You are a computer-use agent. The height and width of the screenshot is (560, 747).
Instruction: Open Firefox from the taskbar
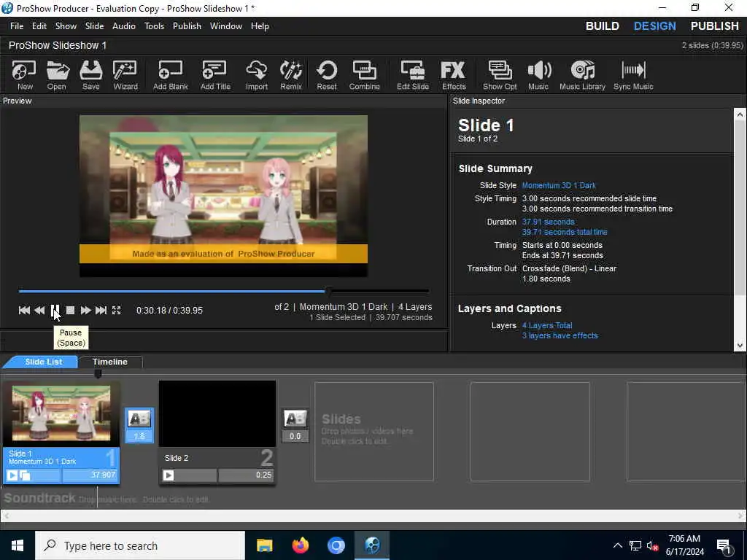(300, 545)
